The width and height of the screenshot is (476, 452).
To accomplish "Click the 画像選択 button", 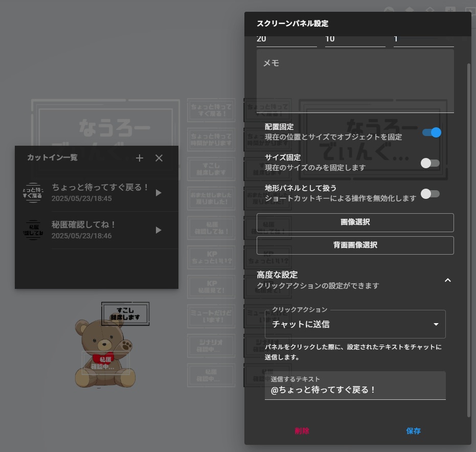I will coord(355,222).
